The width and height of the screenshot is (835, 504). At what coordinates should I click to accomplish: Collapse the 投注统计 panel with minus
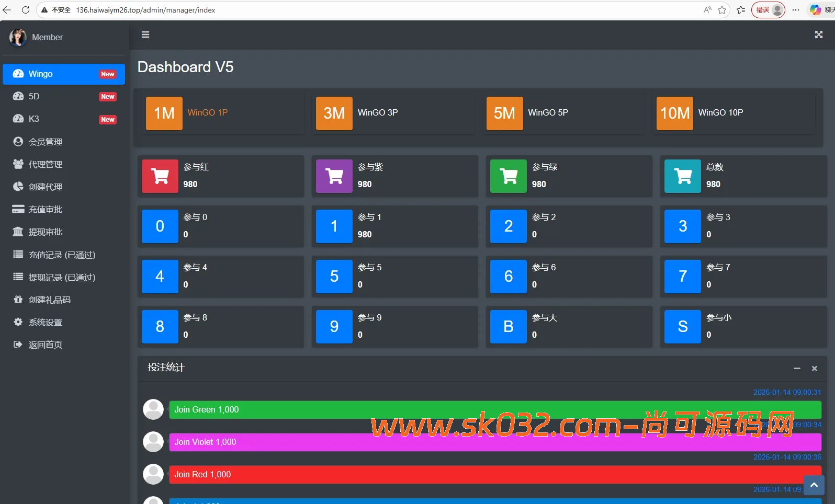coord(797,369)
